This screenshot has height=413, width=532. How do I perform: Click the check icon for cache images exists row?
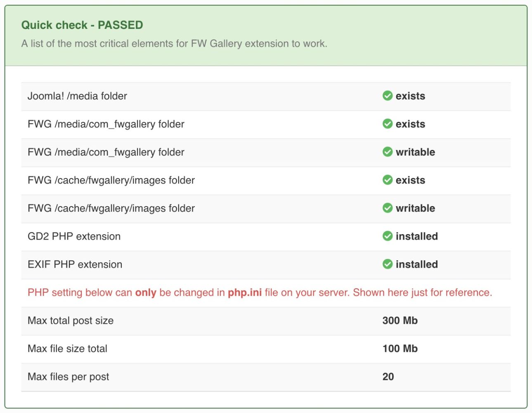click(387, 180)
